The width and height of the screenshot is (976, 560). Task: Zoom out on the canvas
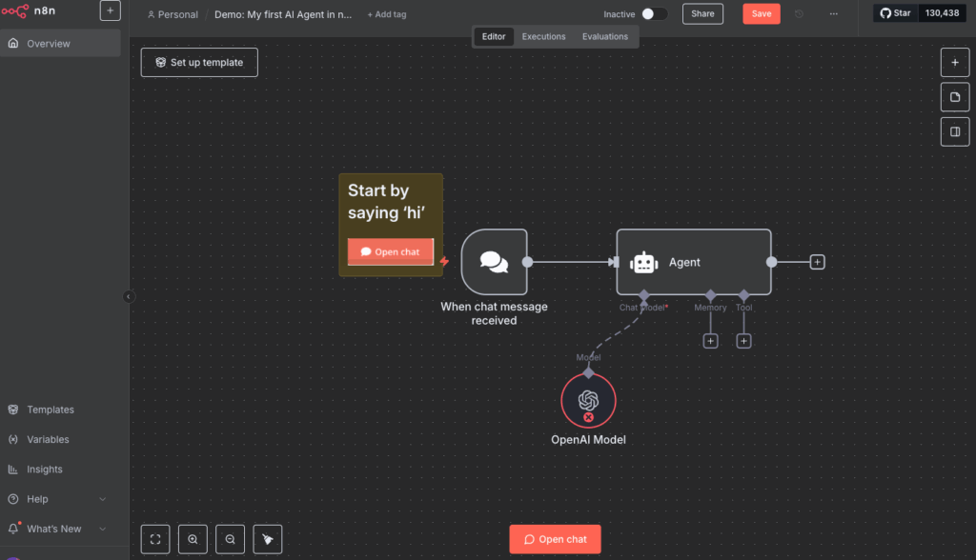pos(230,539)
